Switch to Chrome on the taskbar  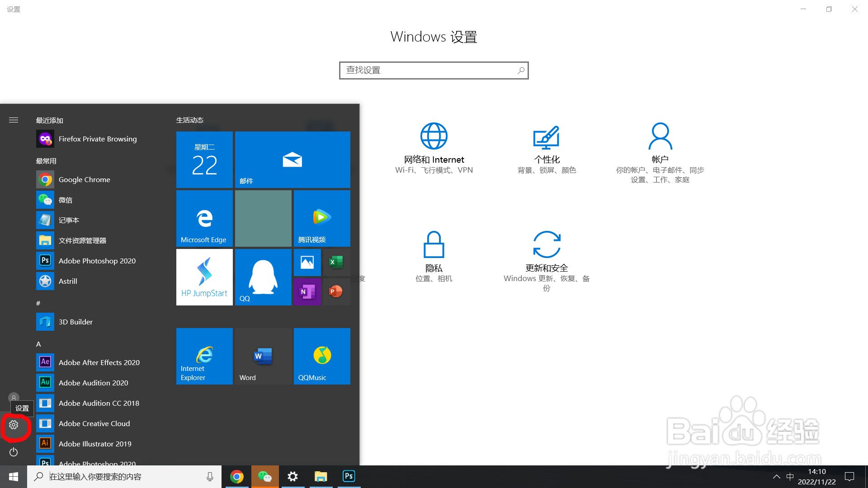237,477
